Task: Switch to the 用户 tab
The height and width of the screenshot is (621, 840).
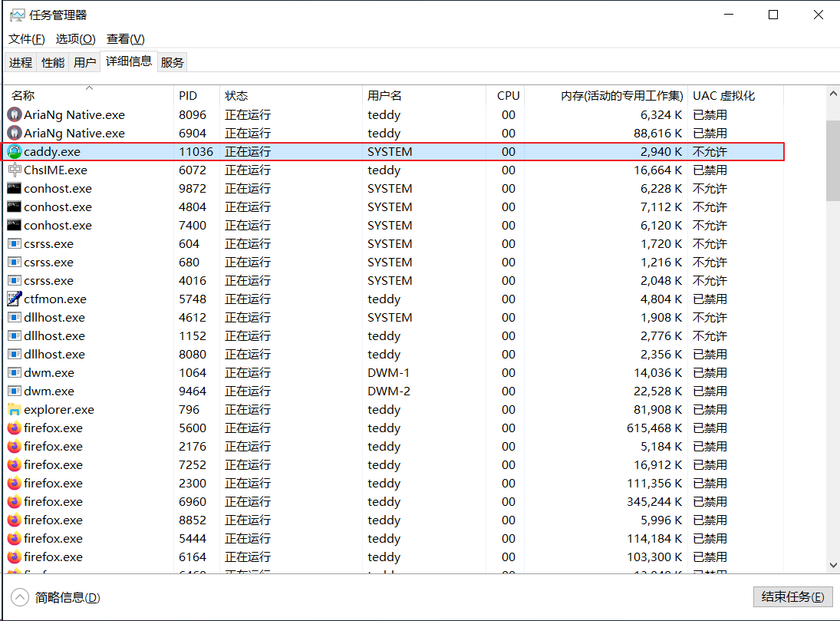Action: 84,63
